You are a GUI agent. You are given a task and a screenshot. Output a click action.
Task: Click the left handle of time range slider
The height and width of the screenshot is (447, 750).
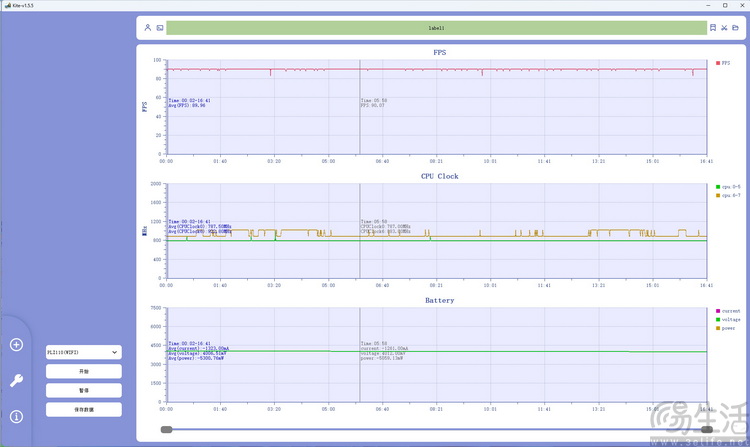(166, 430)
